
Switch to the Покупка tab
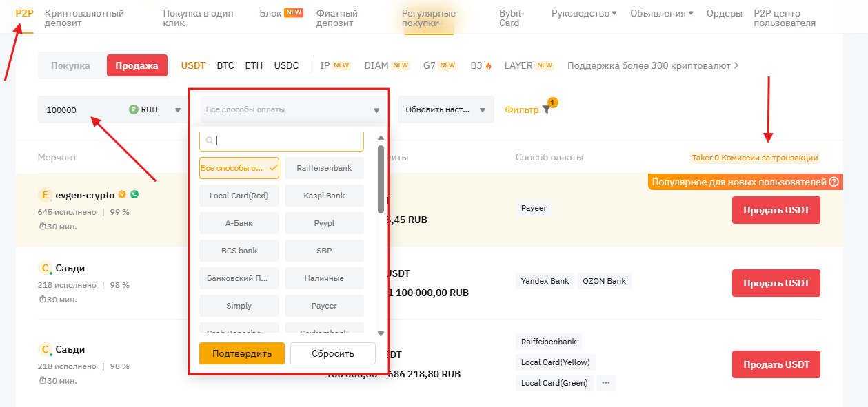click(x=70, y=66)
